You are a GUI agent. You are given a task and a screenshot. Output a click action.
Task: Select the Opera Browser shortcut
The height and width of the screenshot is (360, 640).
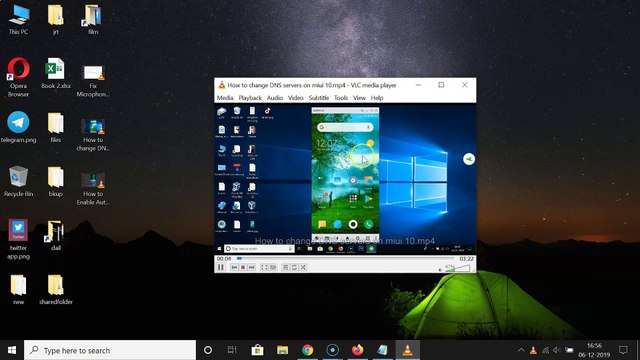(18, 78)
